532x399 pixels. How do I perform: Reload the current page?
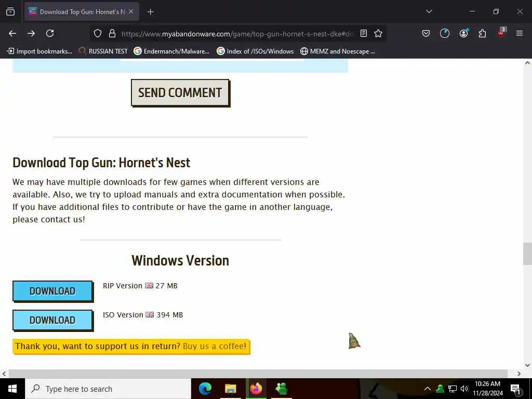tap(50, 33)
